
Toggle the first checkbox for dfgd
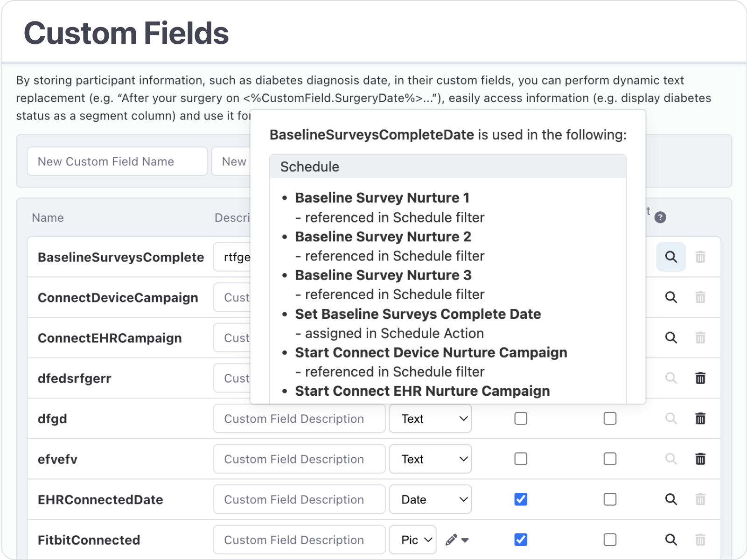tap(521, 419)
